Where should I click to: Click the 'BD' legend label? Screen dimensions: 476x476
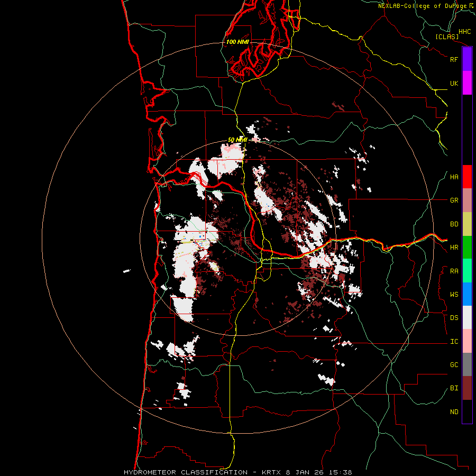click(454, 224)
